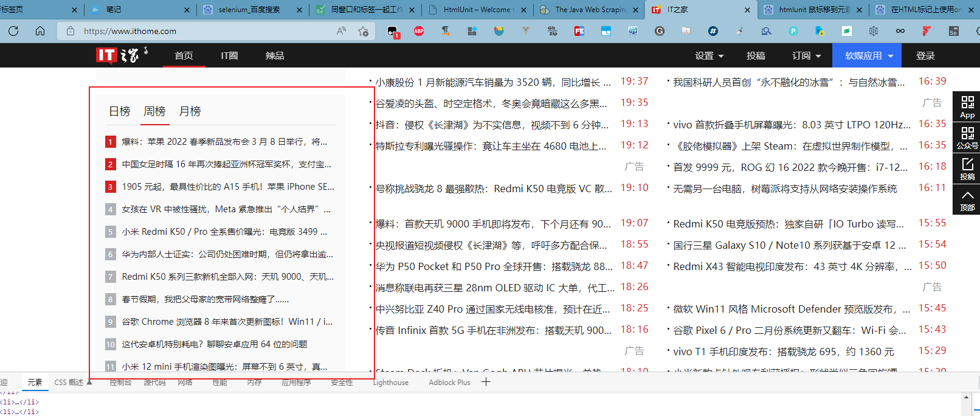The image size is (980, 416).
Task: Add a new DevTools tab with plus icon
Action: (486, 382)
